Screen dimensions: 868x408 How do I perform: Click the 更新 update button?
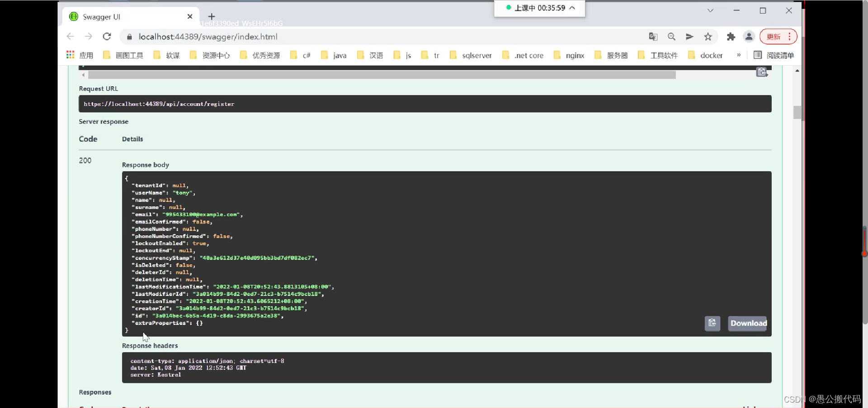tap(774, 37)
